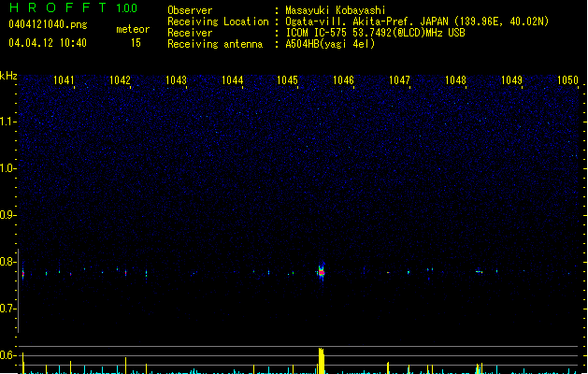The image size is (588, 374).
Task: Click the 0.7 kHz frequency label
Action: [x=7, y=309]
